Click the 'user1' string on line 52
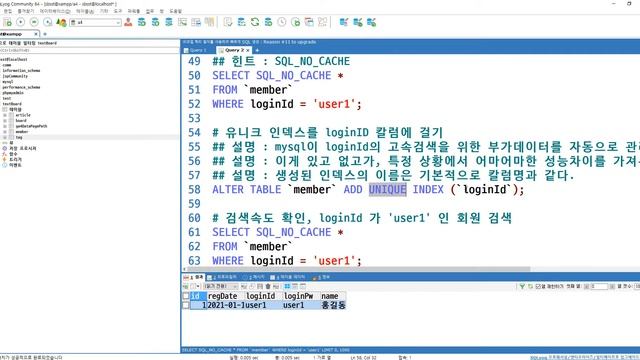Image resolution: width=640 pixels, height=360 pixels. point(334,104)
